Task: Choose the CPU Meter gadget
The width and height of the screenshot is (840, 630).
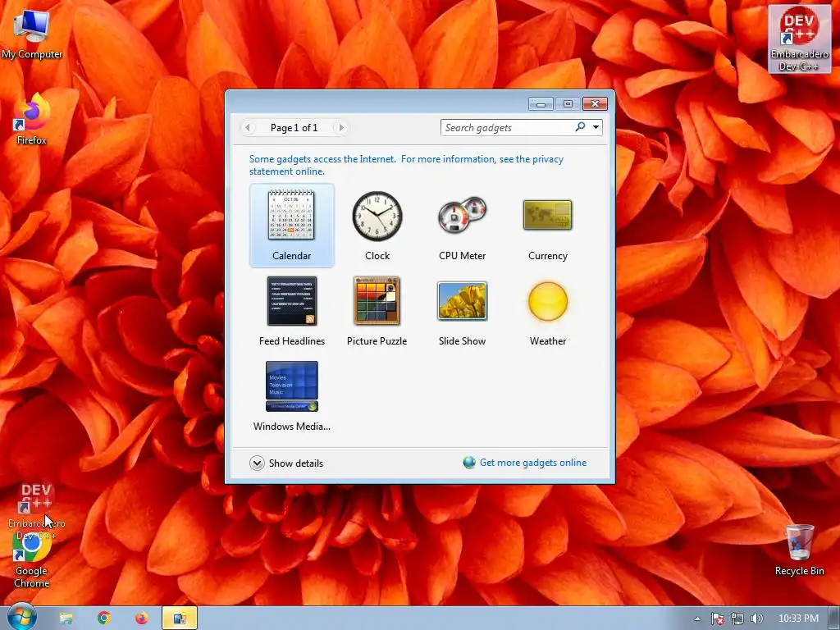Action: tap(463, 225)
